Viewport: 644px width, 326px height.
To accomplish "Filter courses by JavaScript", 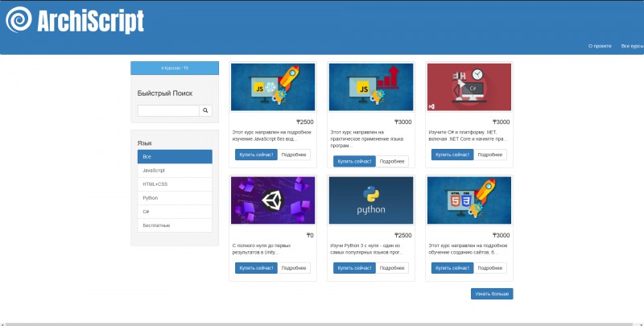I will 175,171.
